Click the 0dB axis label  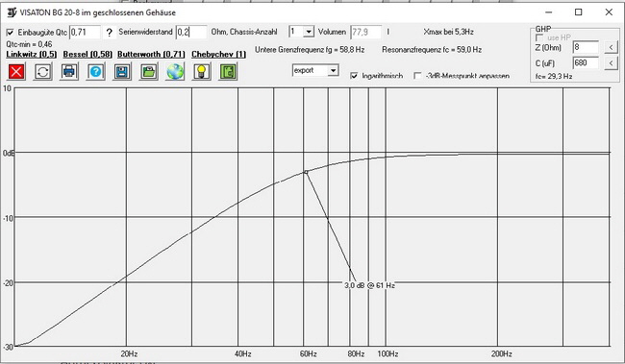[x=9, y=153]
